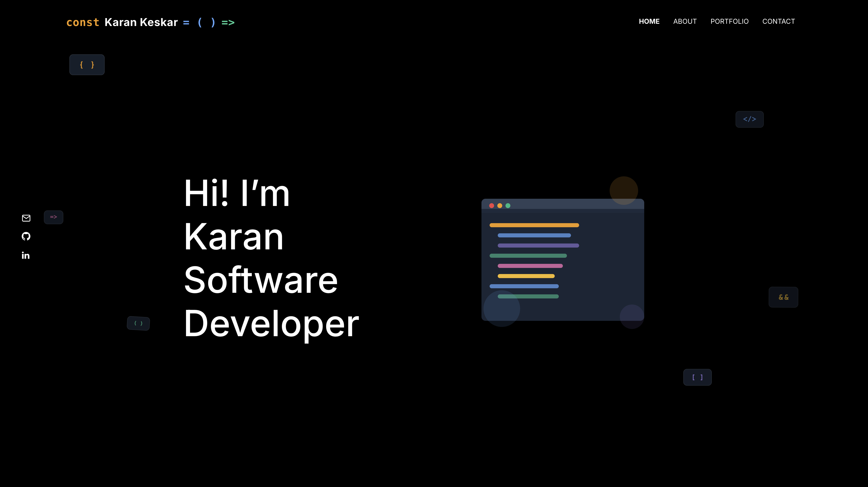The image size is (868, 487).
Task: Select the HOME navigation item
Action: tap(649, 21)
